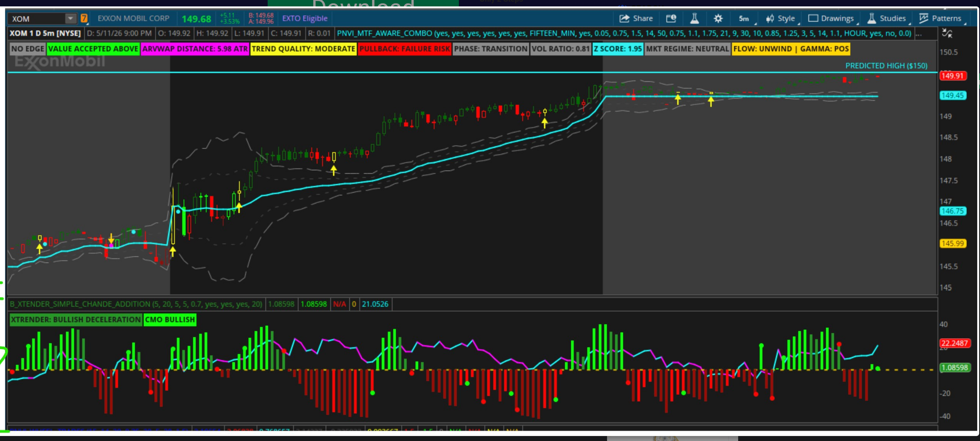Click the PULLBACK: FAILURE RISK red label

point(405,49)
